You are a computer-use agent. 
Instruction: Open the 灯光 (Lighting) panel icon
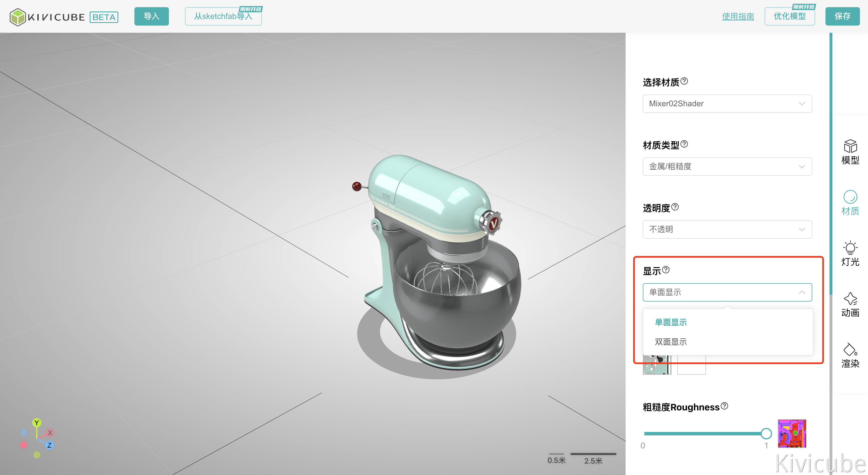point(850,253)
